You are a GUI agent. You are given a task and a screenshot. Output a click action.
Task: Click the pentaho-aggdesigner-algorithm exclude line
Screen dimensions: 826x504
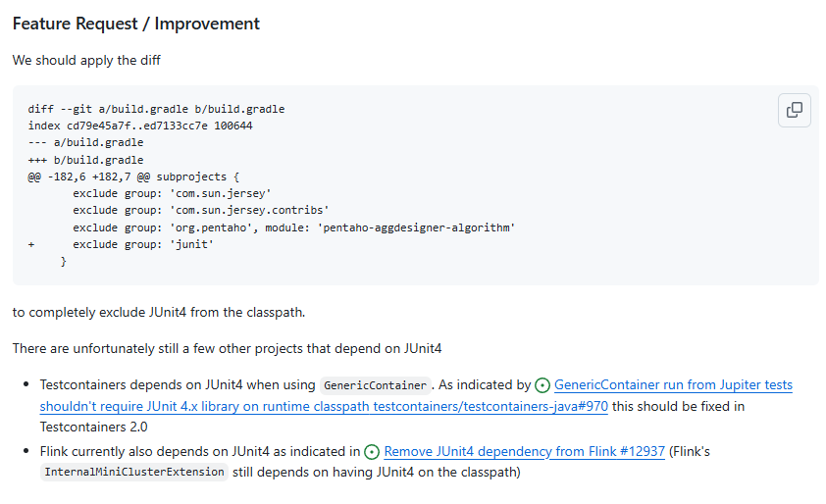(294, 227)
